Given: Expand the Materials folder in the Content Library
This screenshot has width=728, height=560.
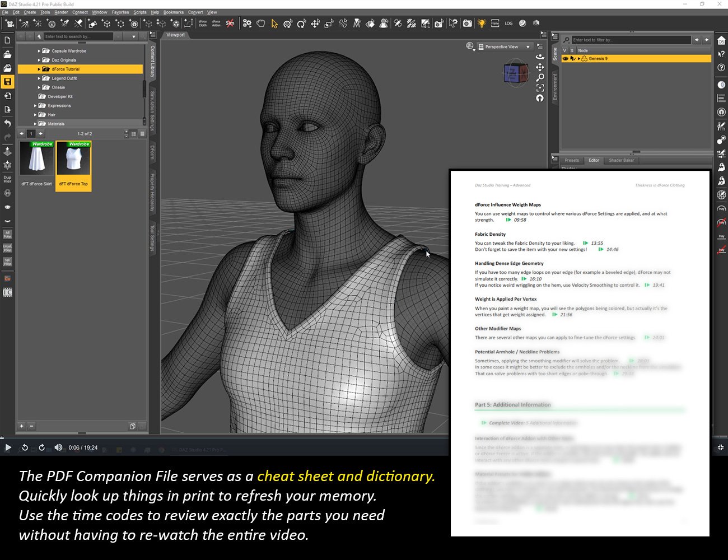Looking at the screenshot, I should click(x=35, y=124).
